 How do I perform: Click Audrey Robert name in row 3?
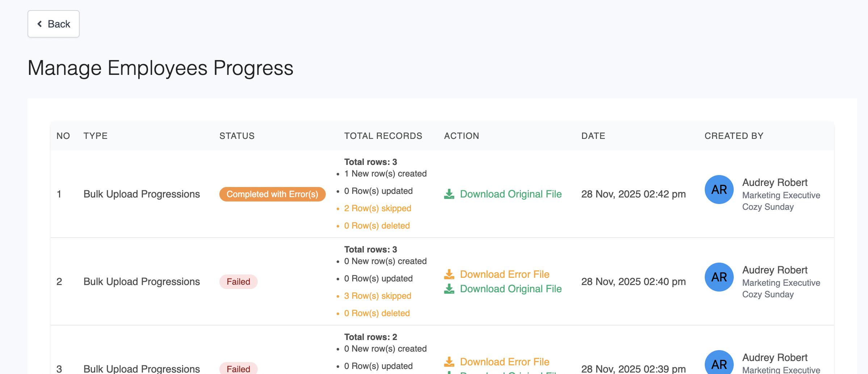pos(775,358)
